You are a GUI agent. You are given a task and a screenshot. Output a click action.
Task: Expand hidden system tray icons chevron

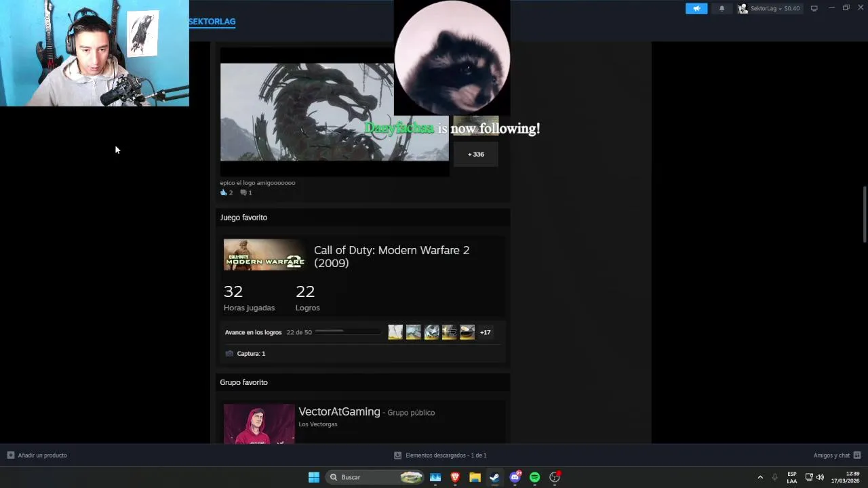pyautogui.click(x=760, y=477)
